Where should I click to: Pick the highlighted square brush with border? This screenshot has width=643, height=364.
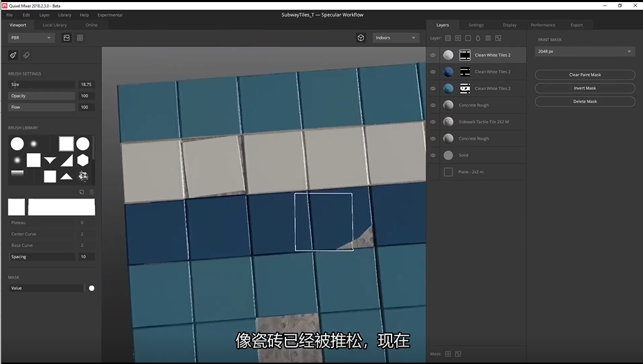pos(67,144)
